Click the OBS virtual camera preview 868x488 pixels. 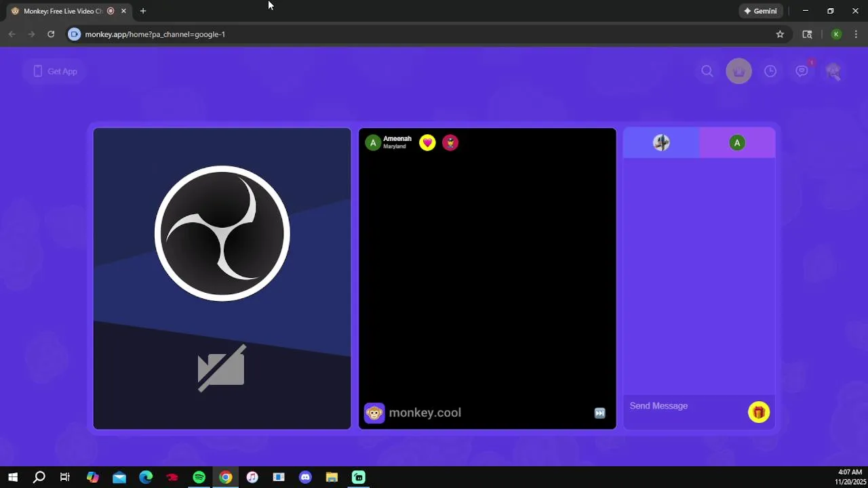click(222, 279)
